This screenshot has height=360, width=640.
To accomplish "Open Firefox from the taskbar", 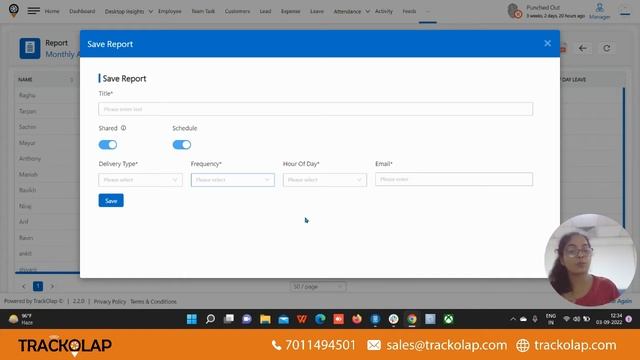I will 357,319.
